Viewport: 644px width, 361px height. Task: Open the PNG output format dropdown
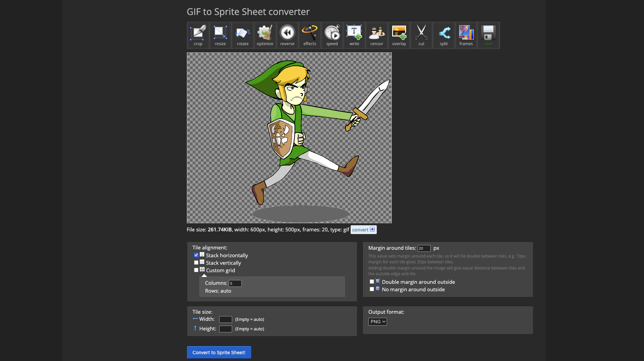[377, 322]
